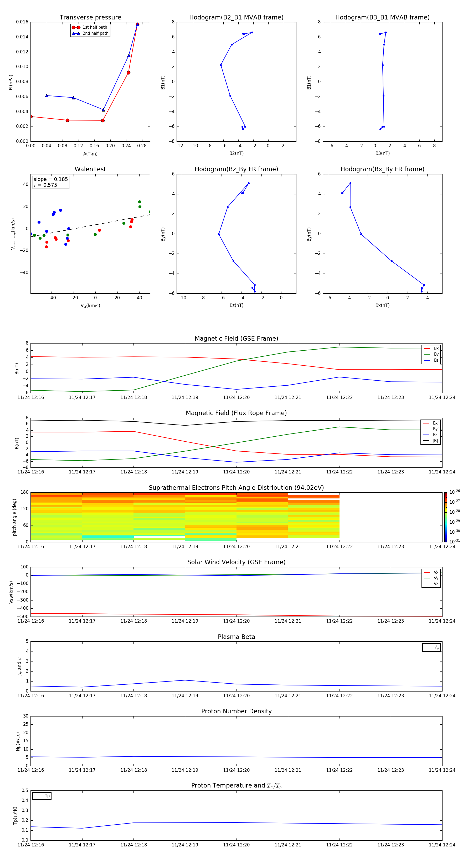Click the 'Hodogram(B2_B1 MVAB frame)' title
Image resolution: width=473 pixels, height=868 pixels.
(x=236, y=18)
